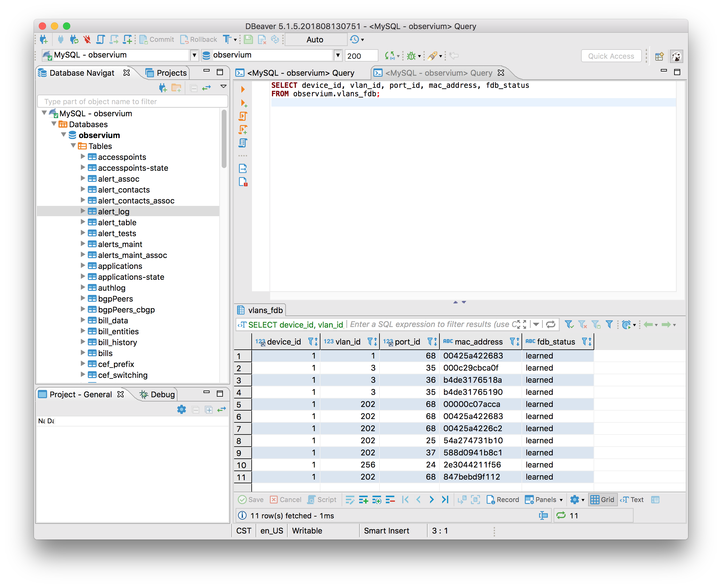This screenshot has height=588, width=722.
Task: Expand the accesspoints table node
Action: point(83,157)
